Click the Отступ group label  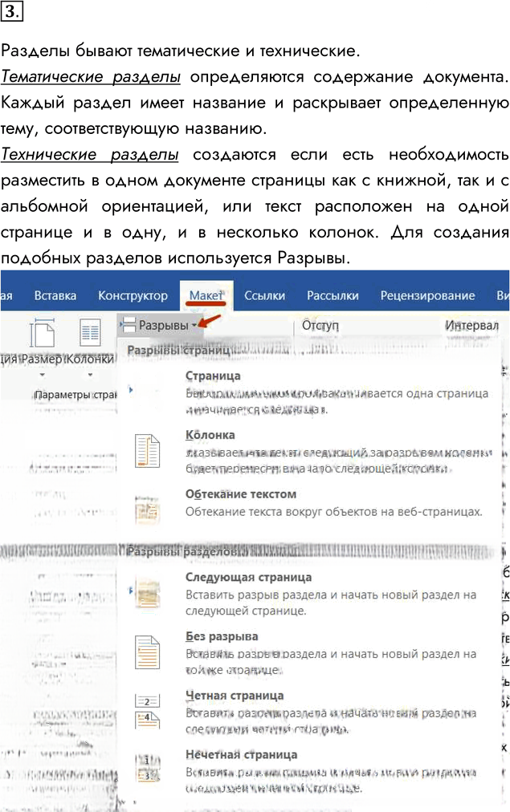coord(320,325)
